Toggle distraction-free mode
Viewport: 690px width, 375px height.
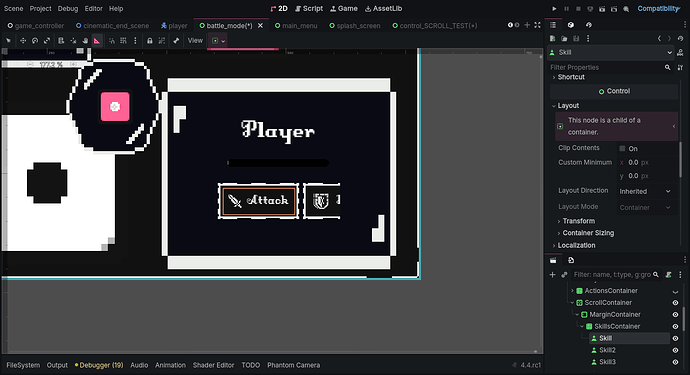[x=537, y=25]
